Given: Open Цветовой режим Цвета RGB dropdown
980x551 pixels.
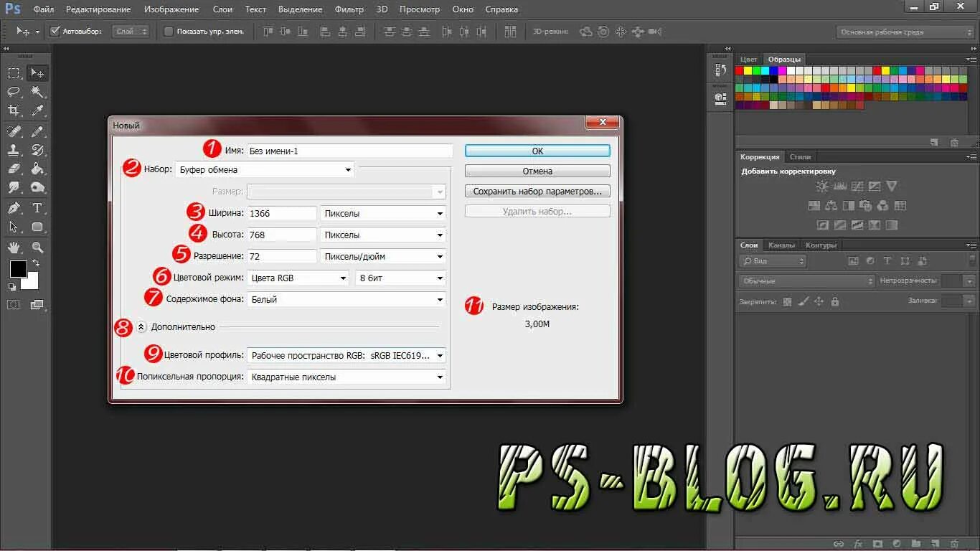Looking at the screenshot, I should pyautogui.click(x=298, y=278).
